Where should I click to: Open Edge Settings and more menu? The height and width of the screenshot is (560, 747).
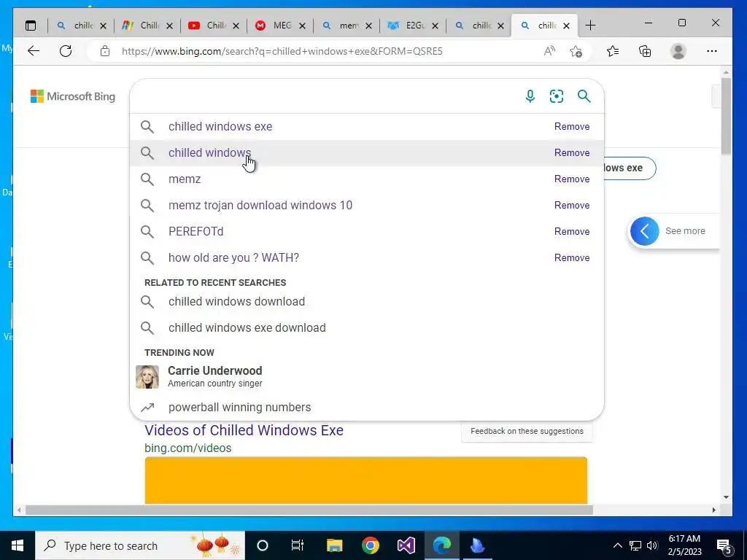[712, 51]
